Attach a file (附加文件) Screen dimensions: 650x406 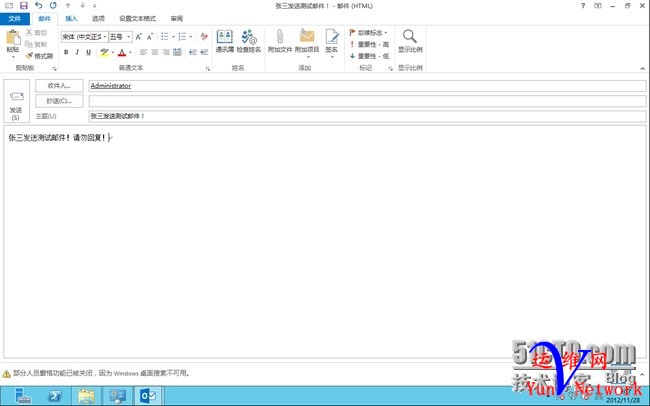tap(280, 41)
